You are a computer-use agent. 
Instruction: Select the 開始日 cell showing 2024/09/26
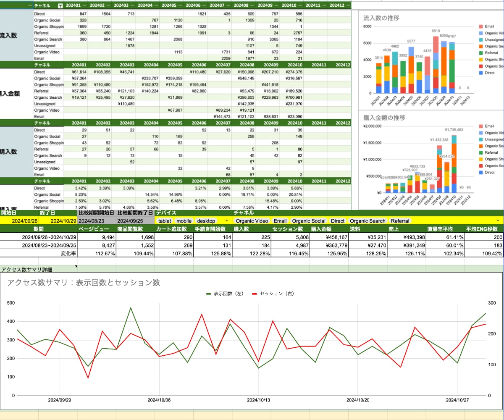(19, 221)
